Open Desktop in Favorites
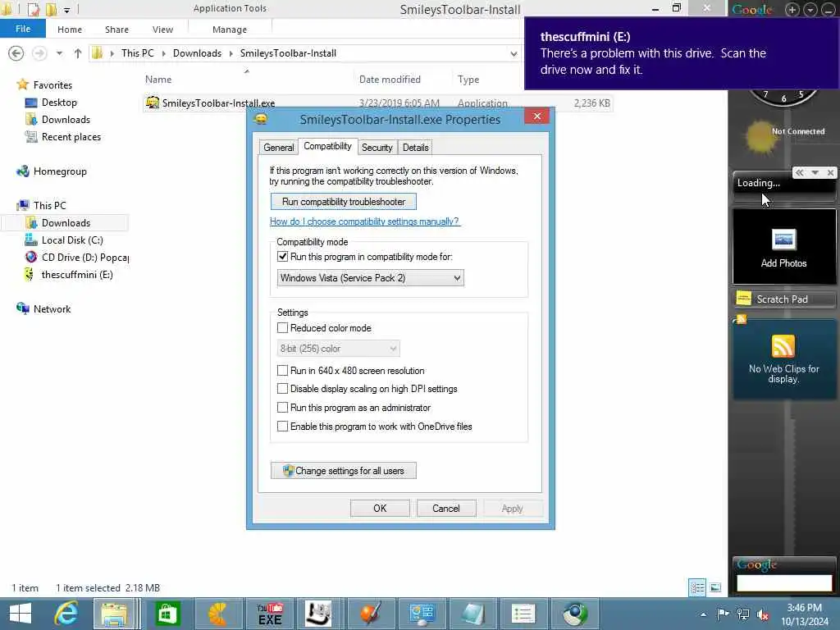 [59, 103]
